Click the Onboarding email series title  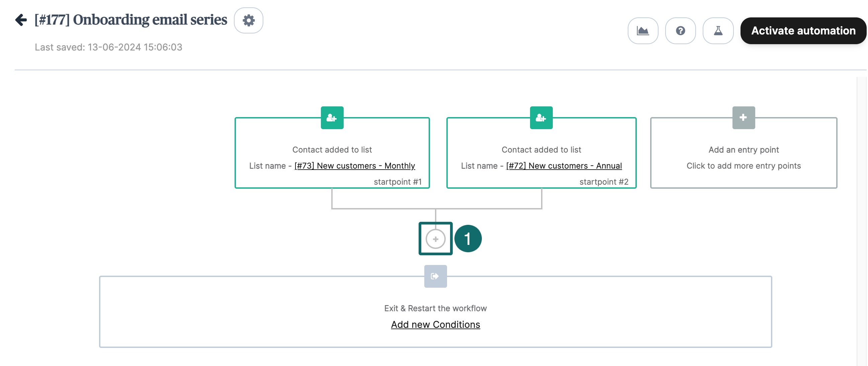(x=131, y=20)
